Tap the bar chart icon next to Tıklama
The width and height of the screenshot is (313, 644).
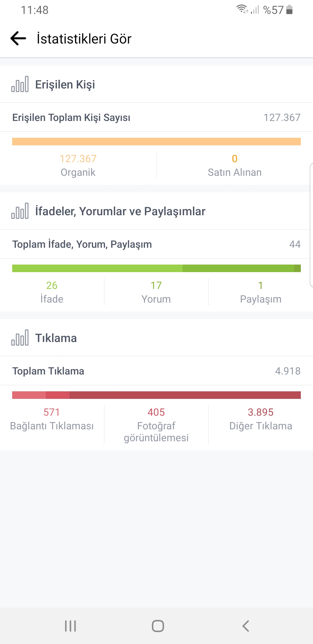click(20, 338)
